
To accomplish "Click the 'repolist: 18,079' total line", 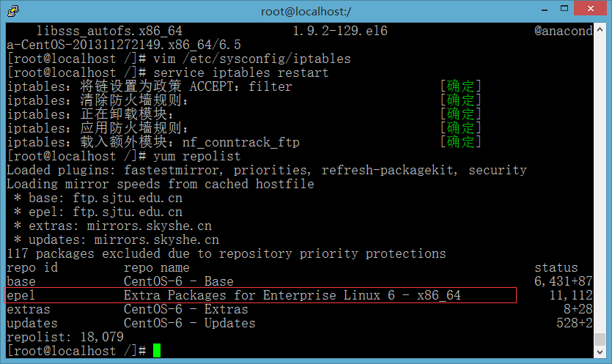I will 64,337.
